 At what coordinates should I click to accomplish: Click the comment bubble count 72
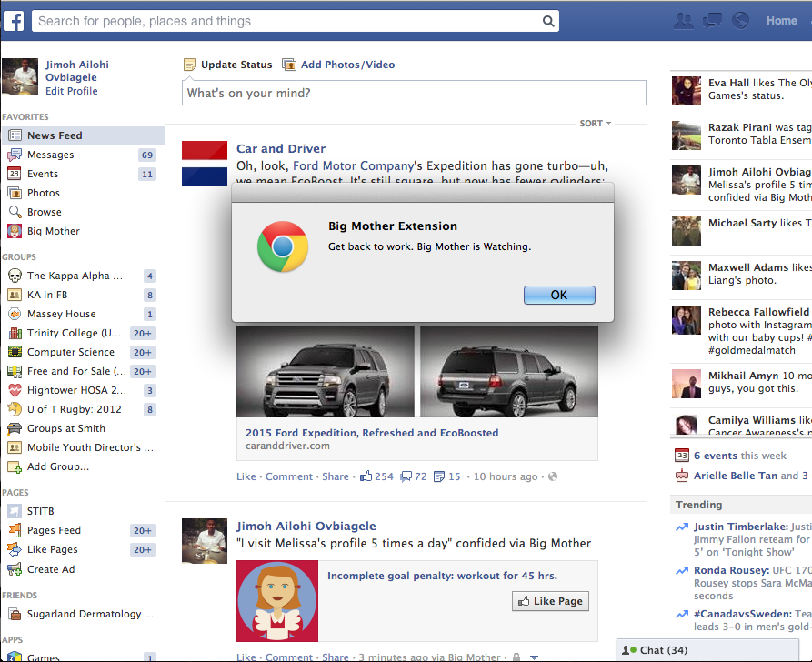tap(414, 476)
